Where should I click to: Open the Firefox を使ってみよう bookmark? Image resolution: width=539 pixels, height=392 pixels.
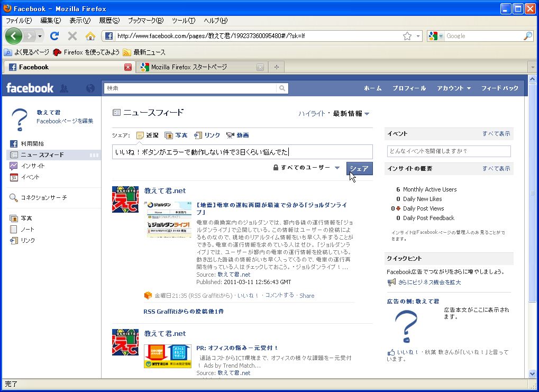86,52
